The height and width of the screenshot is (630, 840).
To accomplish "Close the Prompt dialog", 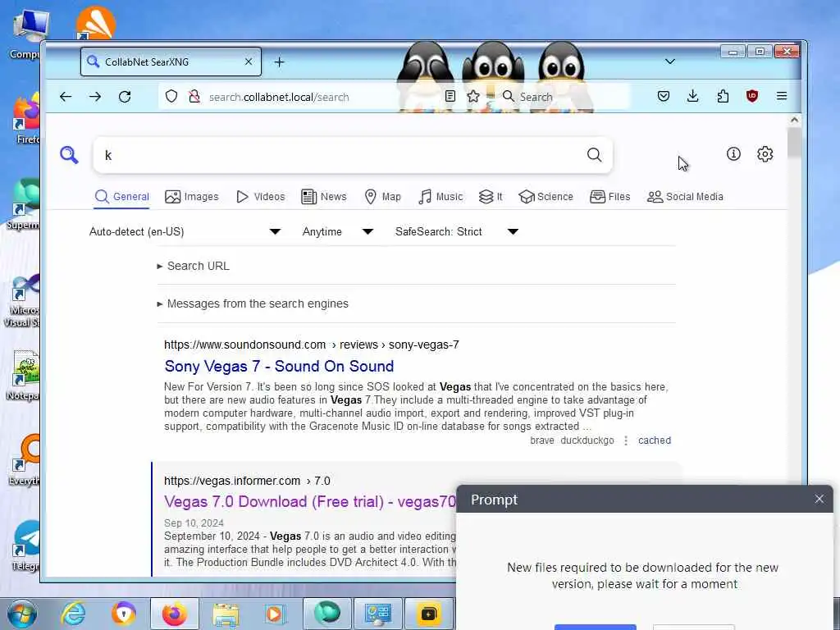I will [x=819, y=500].
